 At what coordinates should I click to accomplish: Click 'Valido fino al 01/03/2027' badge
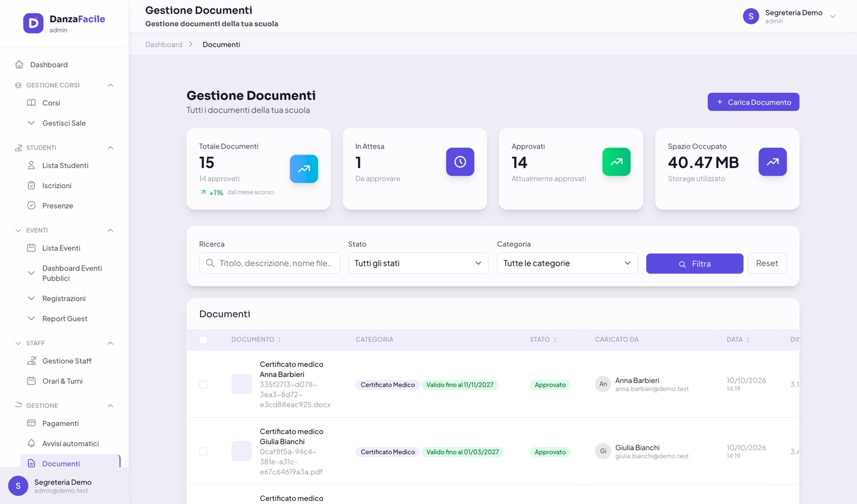coord(462,452)
